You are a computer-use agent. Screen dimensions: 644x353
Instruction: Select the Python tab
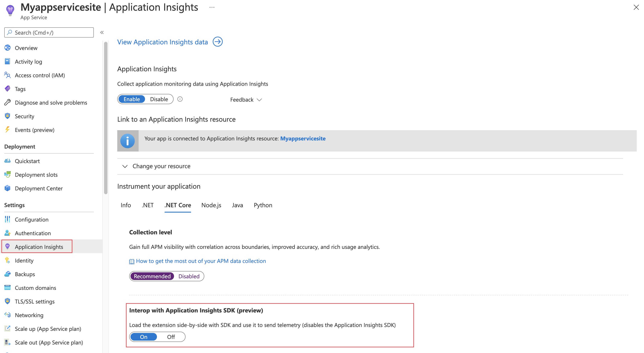coord(262,204)
